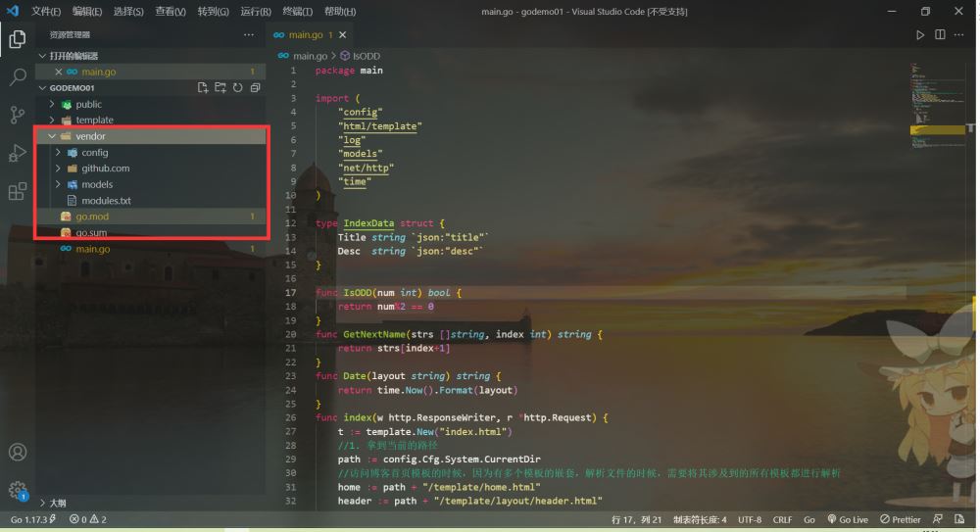The height and width of the screenshot is (532, 980).
Task: Open the 终端(T) menu
Action: [298, 11]
